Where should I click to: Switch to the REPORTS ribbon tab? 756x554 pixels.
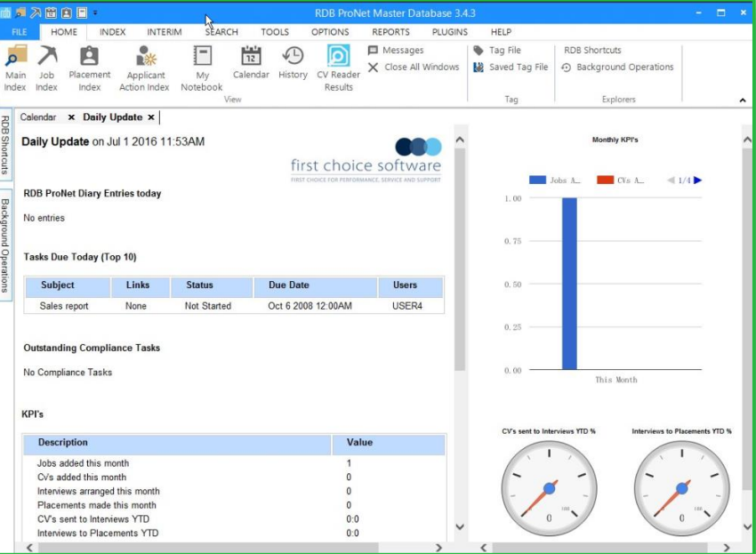[x=390, y=32]
